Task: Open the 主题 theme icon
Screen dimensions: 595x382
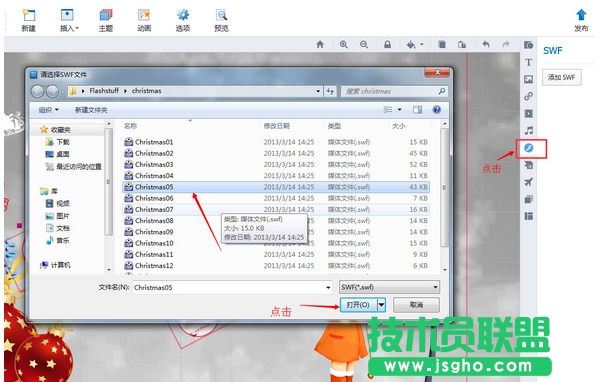Action: (x=106, y=20)
